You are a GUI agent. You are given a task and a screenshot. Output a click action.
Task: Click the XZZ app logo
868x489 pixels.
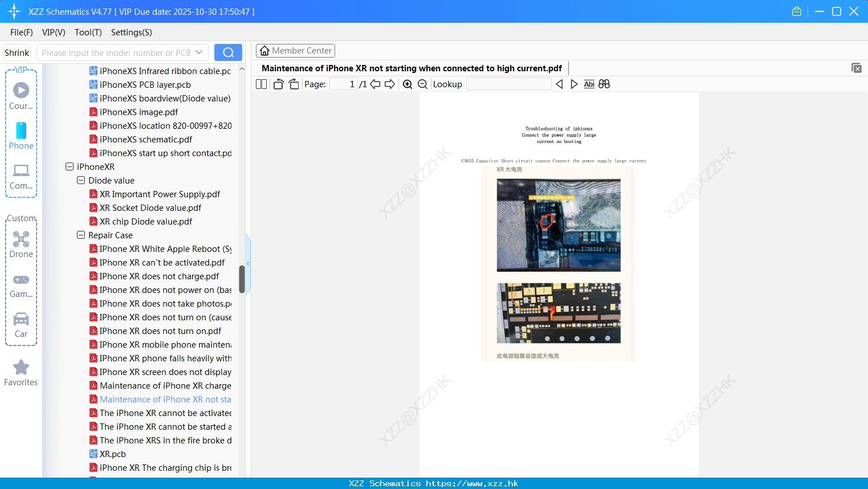(14, 11)
